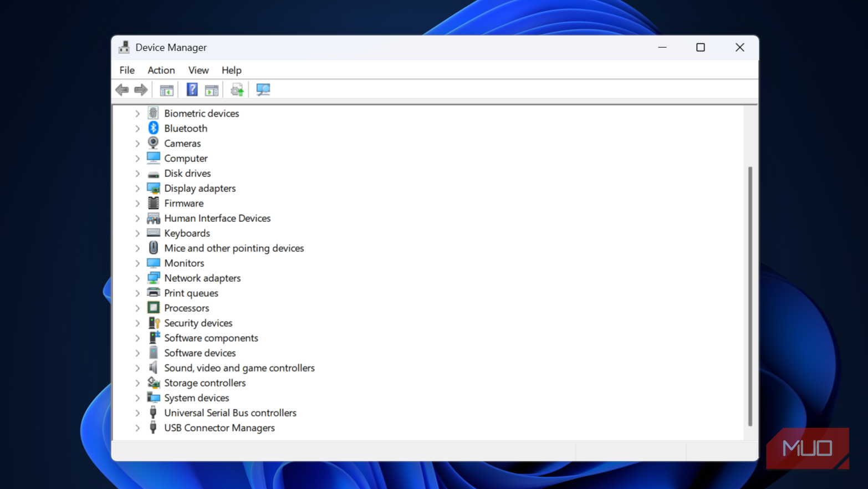This screenshot has width=868, height=489.
Task: Select the "Software devices" label
Action: 200,353
